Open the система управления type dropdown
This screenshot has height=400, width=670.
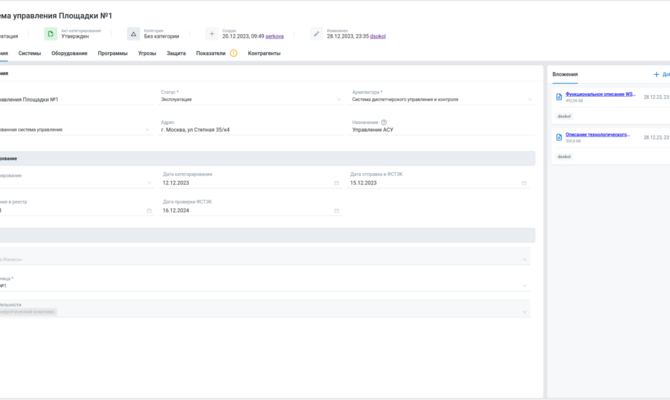point(148,129)
